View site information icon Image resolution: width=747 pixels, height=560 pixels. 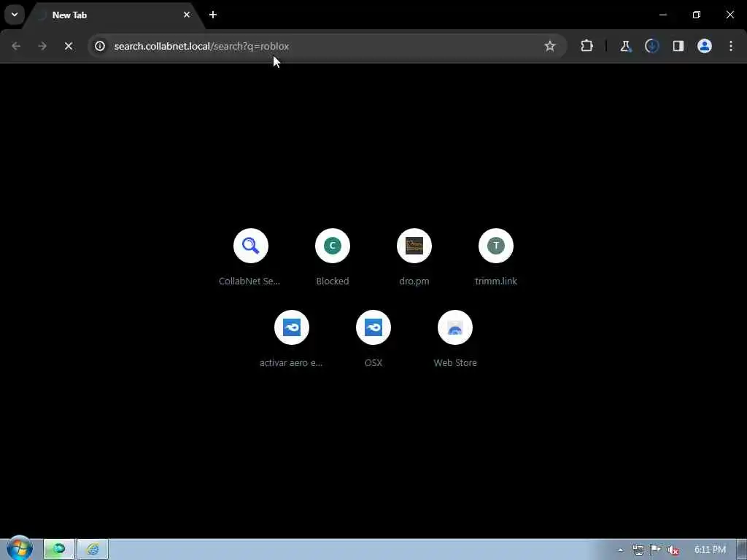coord(99,46)
